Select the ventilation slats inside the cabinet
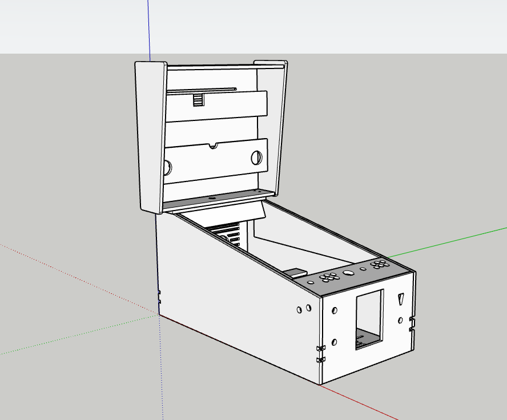507x420 pixels. click(x=228, y=234)
